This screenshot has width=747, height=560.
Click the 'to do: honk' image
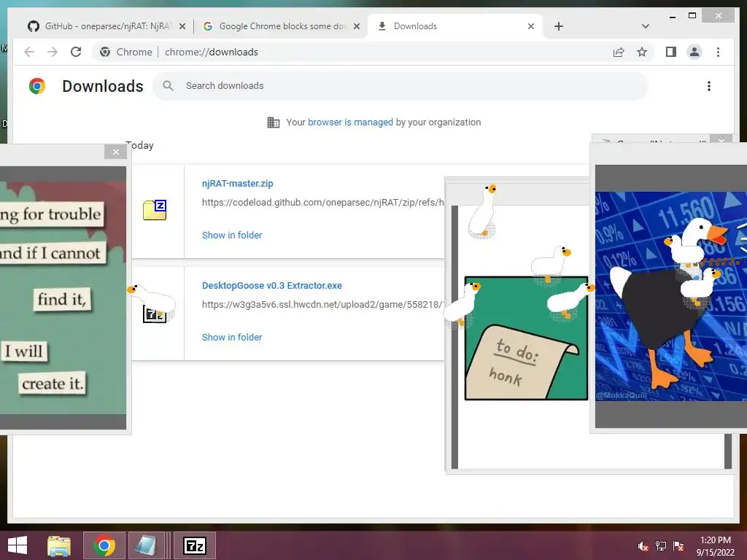[x=526, y=338]
